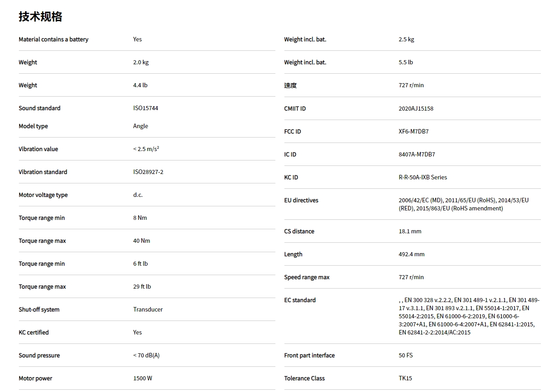The image size is (558, 392).
Task: Select the XF6-M7DB7 FCC ID value
Action: pos(414,132)
